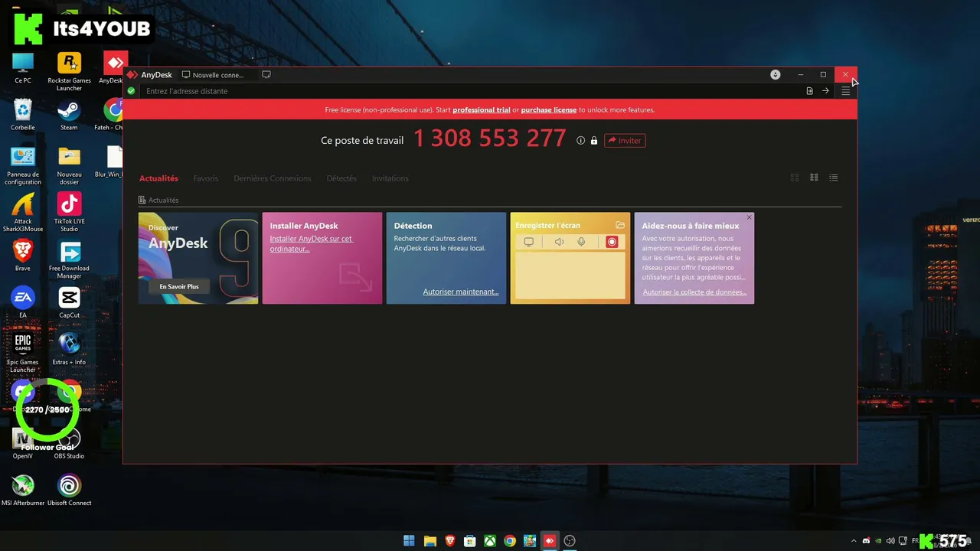Open the new session tab monitor icon
This screenshot has height=551, width=980.
point(266,75)
